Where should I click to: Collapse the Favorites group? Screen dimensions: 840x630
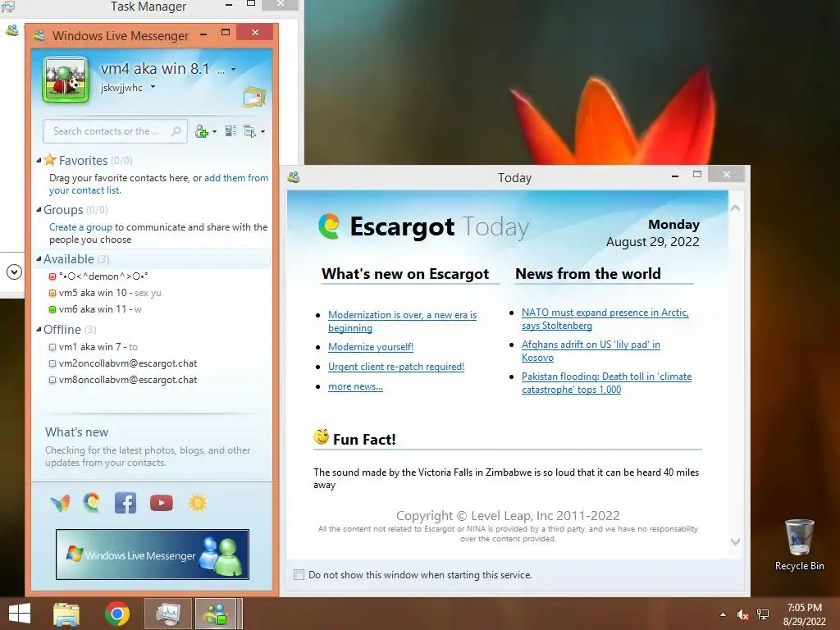(39, 160)
